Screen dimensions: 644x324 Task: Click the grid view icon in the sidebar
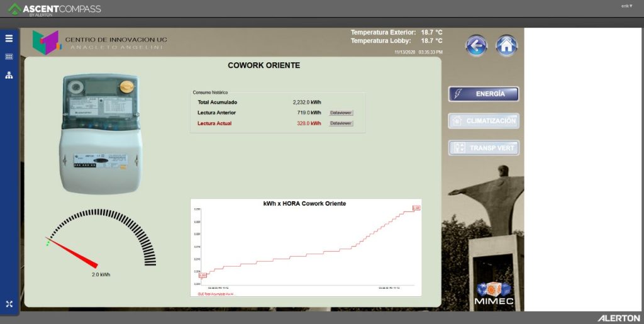tap(9, 57)
